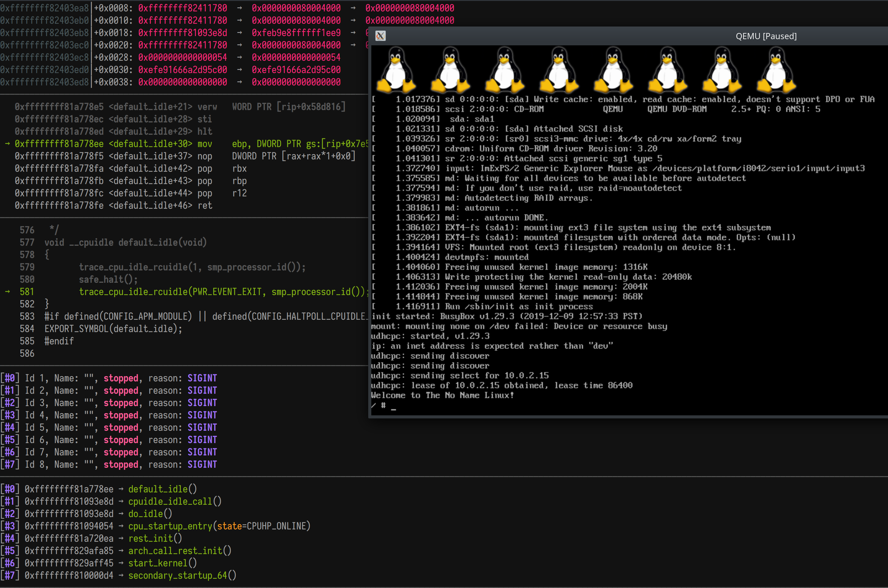Click the ret instruction at default_idle+46

pos(205,205)
